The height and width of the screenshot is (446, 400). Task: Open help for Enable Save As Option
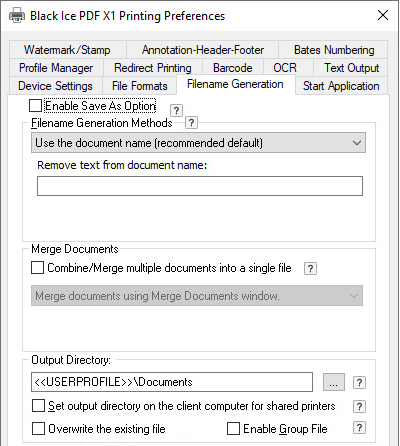coord(176,110)
